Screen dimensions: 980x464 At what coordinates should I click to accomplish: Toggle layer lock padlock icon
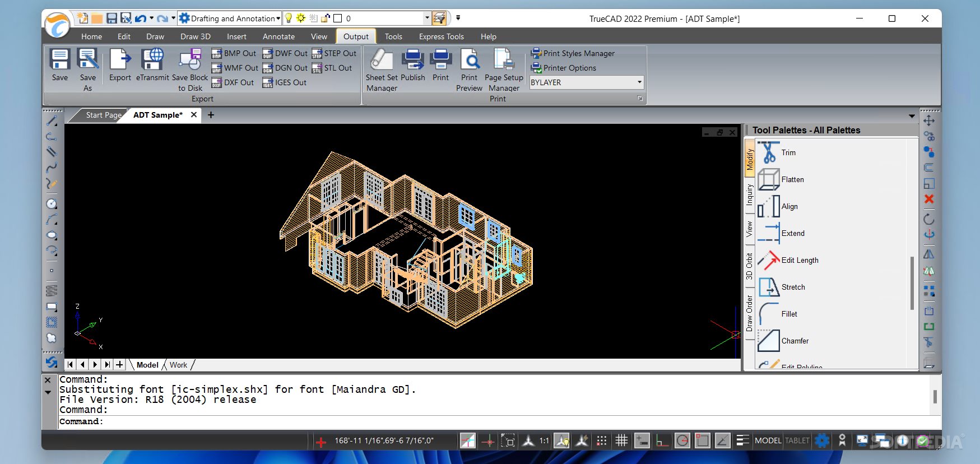(326, 18)
